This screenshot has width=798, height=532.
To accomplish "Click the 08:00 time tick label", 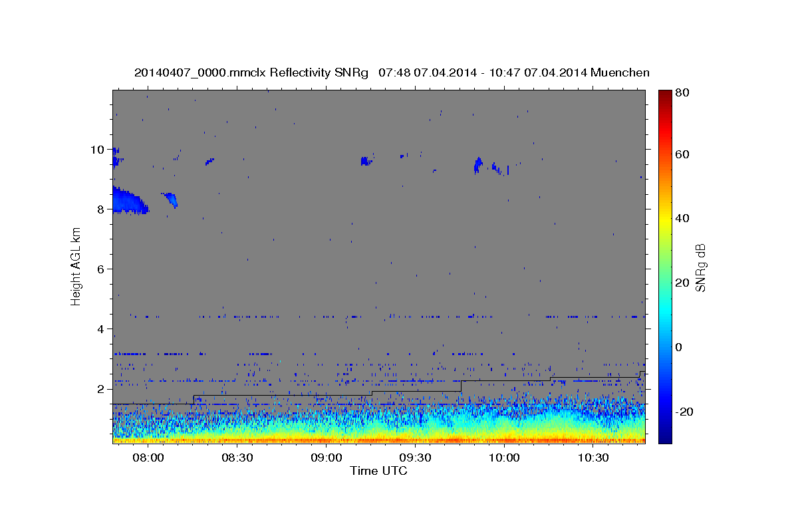I will point(148,458).
